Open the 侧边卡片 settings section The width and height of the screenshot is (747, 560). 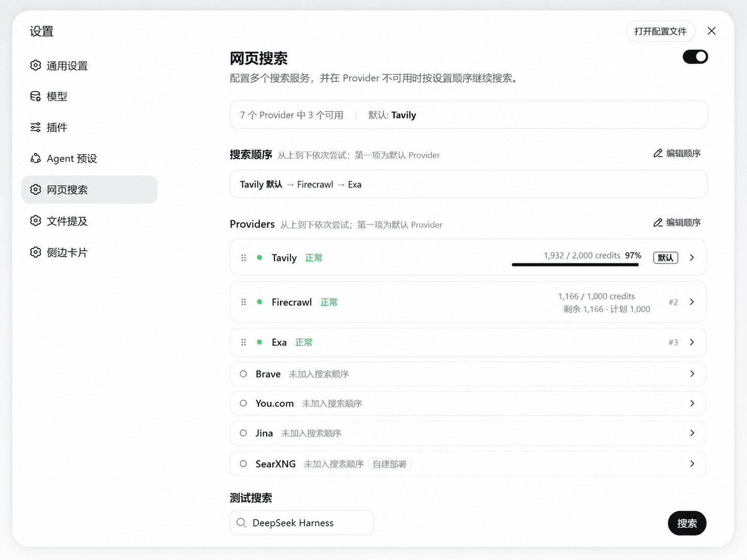click(89, 252)
